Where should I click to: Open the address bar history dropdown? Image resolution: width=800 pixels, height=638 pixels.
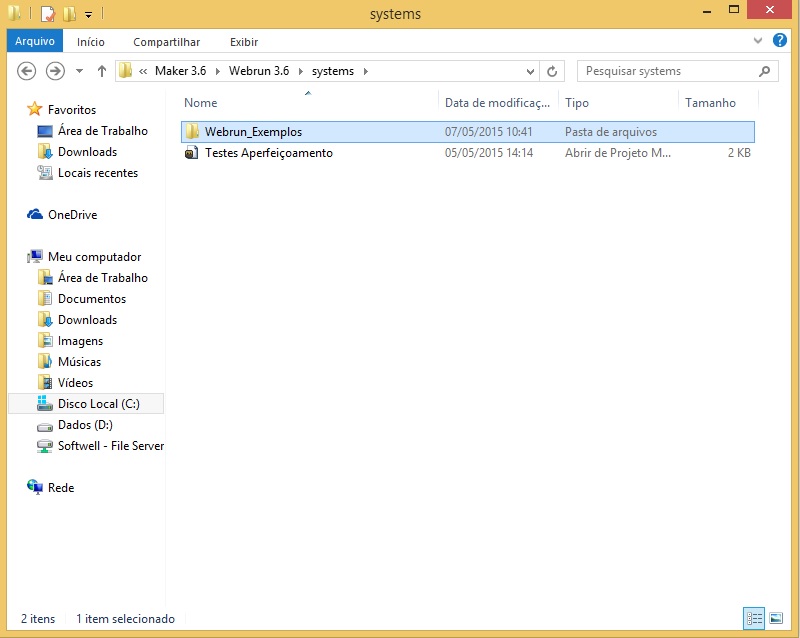[530, 71]
